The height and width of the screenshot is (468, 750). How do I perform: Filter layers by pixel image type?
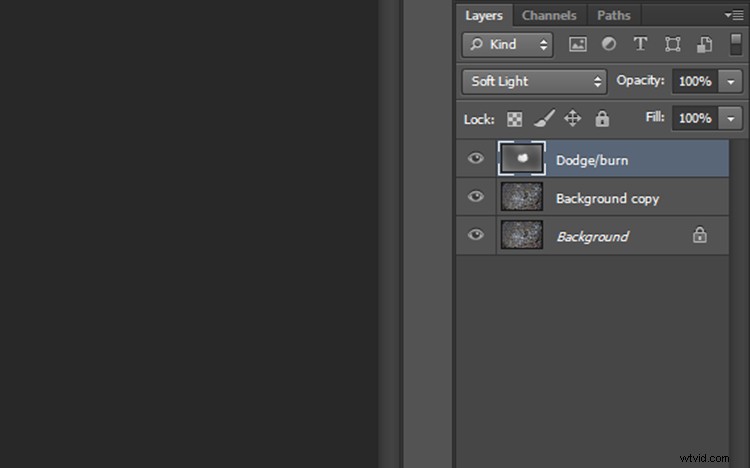[578, 45]
